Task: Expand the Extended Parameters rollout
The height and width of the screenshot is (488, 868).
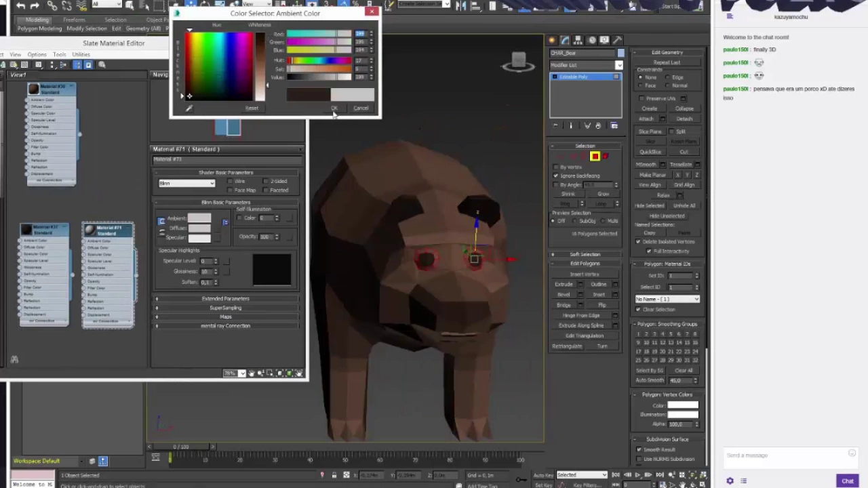Action: (x=226, y=299)
